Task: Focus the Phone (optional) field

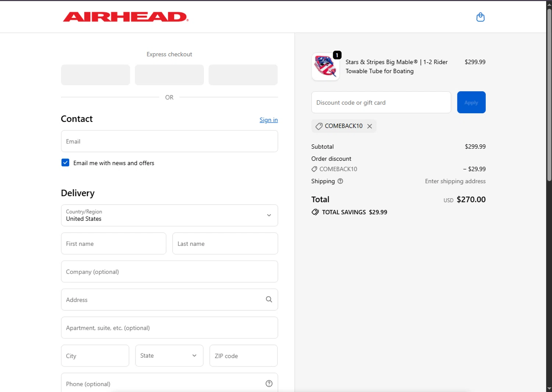Action: 169,383
